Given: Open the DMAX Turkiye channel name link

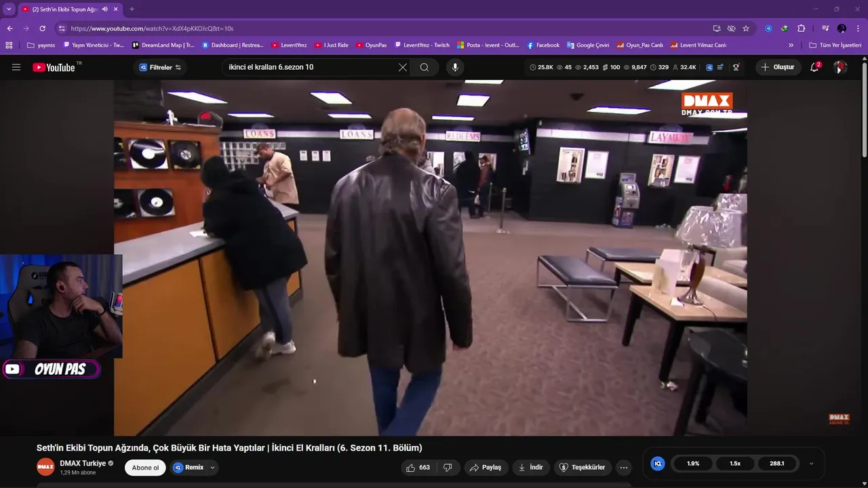Looking at the screenshot, I should [83, 464].
